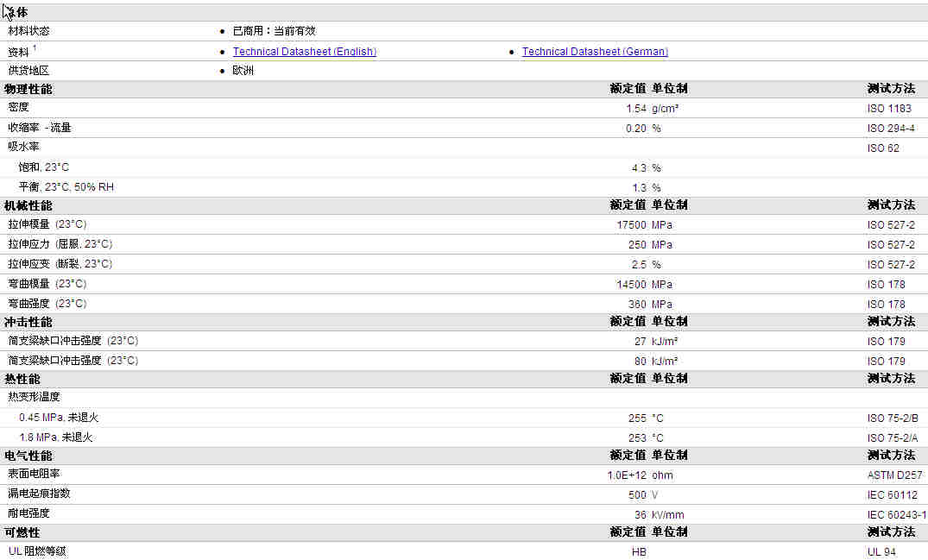Viewport: 928px width, 560px height.
Task: Click the UL 94 test method
Action: (882, 551)
